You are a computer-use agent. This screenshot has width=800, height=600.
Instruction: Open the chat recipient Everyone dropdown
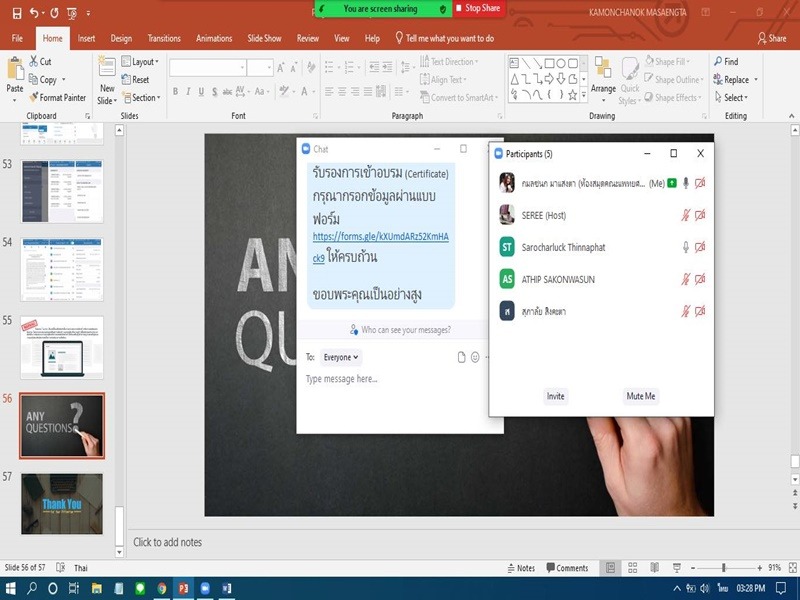341,357
